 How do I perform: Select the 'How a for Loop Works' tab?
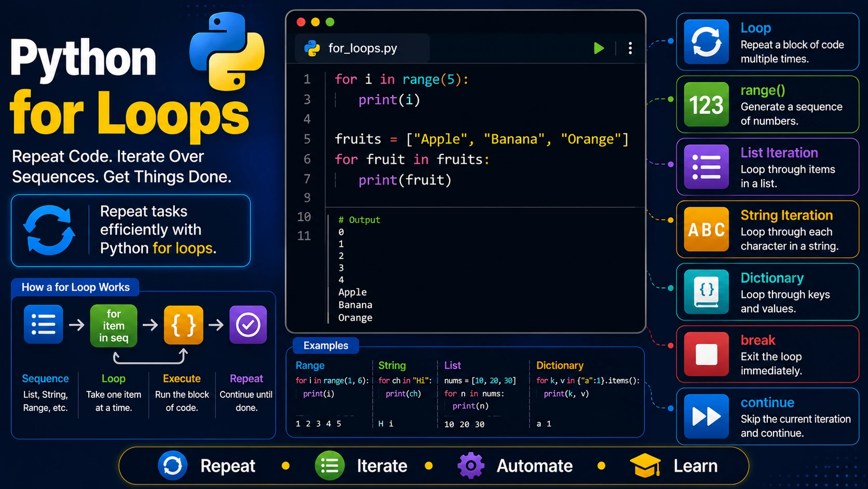(75, 287)
